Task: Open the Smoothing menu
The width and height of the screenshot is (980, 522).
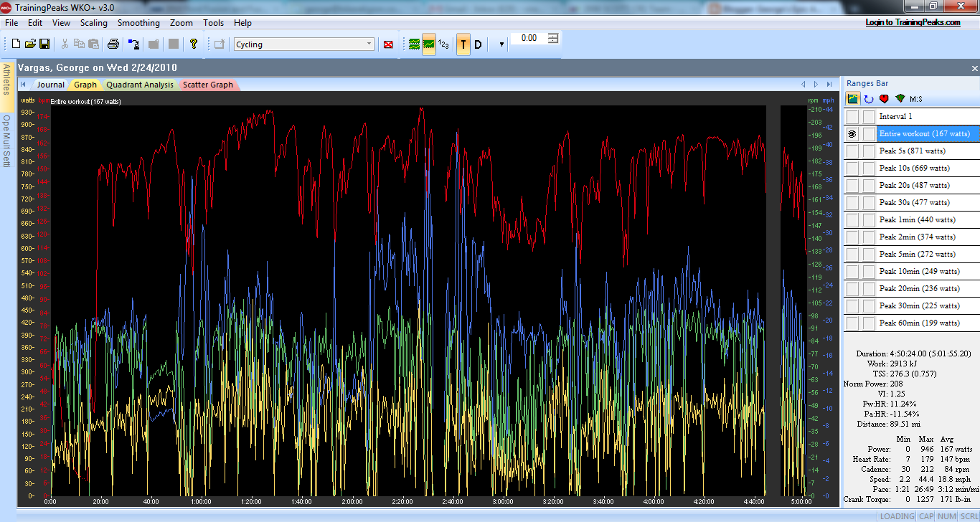Action: click(138, 23)
